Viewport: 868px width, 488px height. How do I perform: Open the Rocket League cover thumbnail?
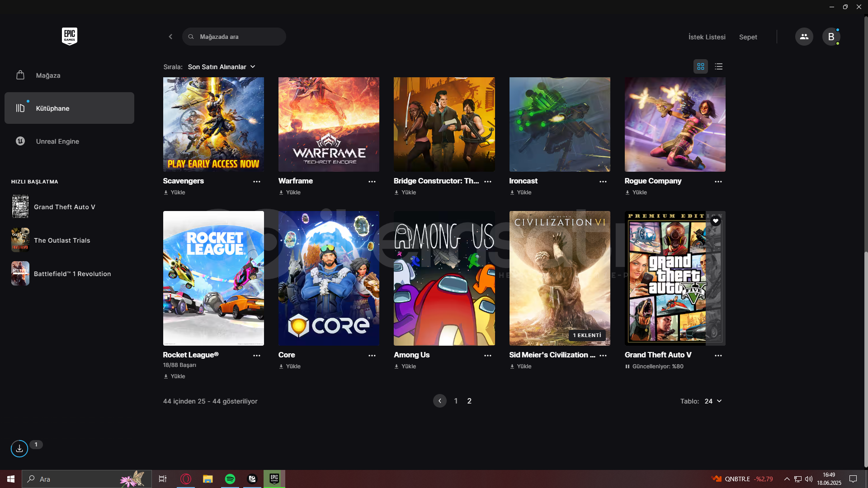point(213,278)
